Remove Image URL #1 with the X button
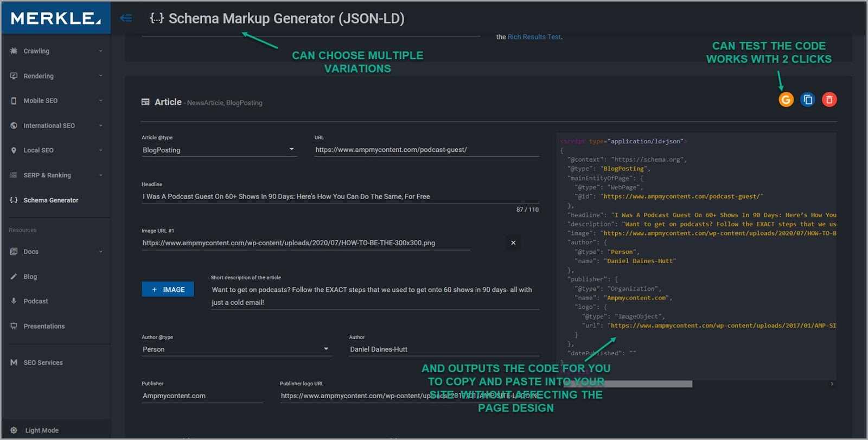The width and height of the screenshot is (868, 440). (513, 243)
